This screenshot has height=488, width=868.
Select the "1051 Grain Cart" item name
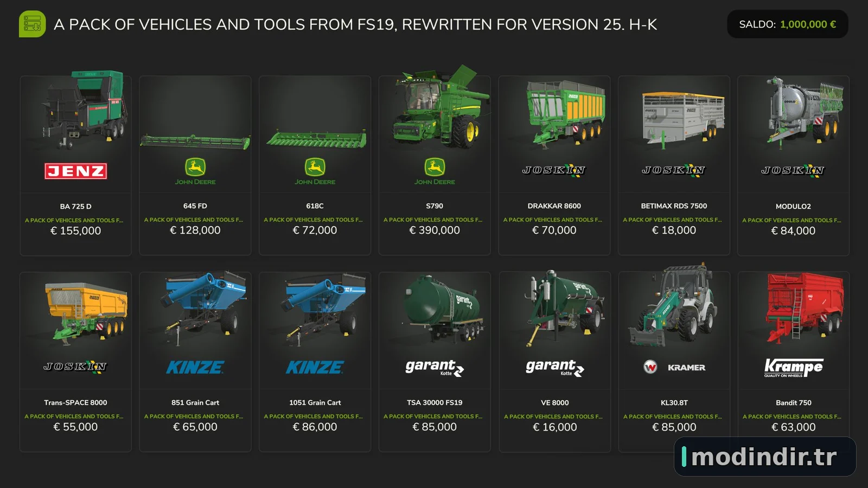(315, 402)
